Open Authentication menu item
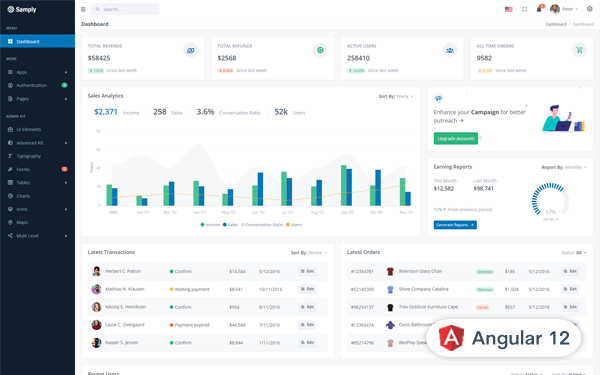Viewport: 600px width, 375px height. click(38, 85)
